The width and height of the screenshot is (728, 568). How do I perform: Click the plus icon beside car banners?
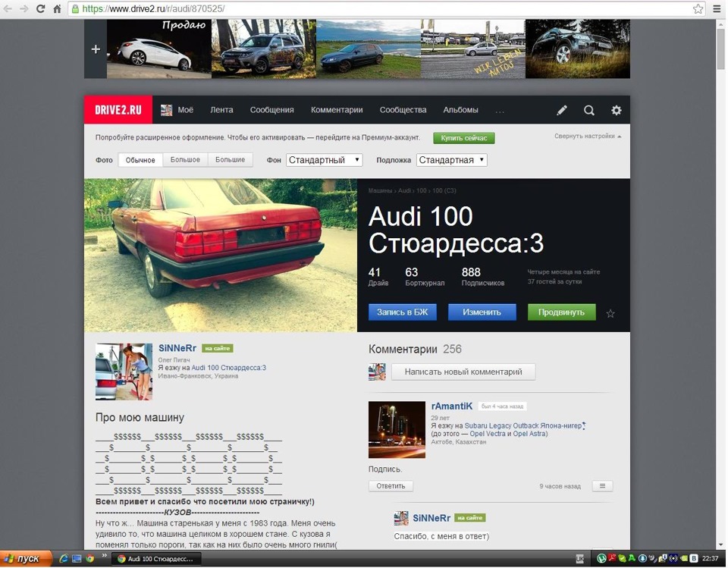point(96,49)
